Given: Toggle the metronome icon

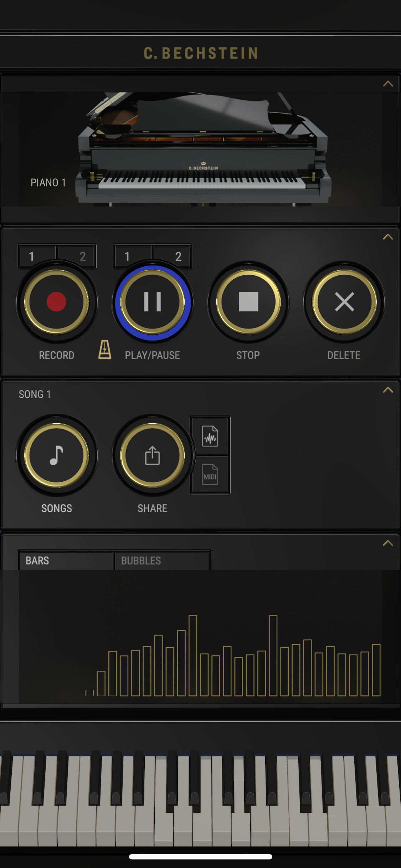Looking at the screenshot, I should pyautogui.click(x=105, y=350).
